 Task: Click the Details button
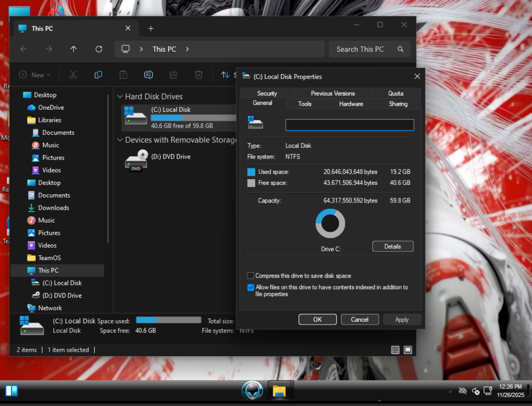pyautogui.click(x=392, y=246)
